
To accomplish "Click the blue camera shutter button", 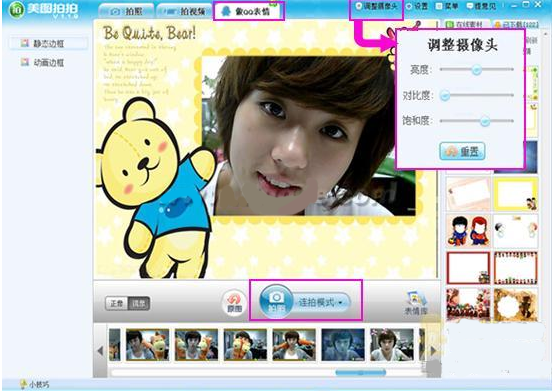I will (x=276, y=302).
